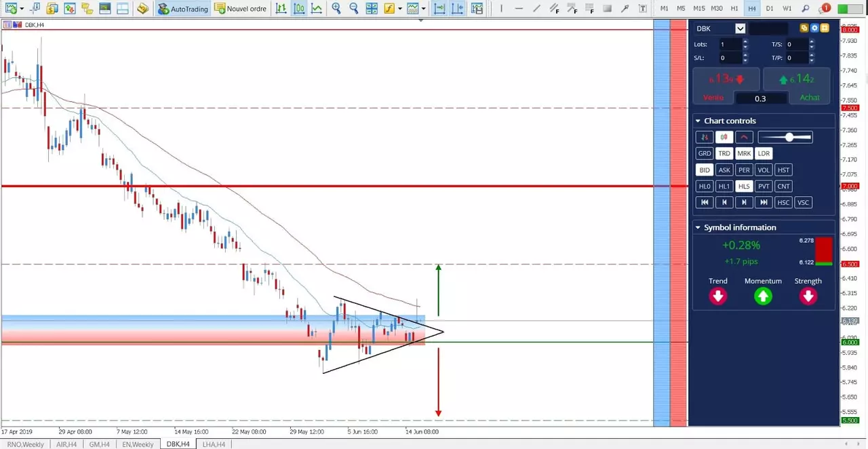This screenshot has height=449, width=868.
Task: Click the AutoTrading button
Action: (x=182, y=9)
